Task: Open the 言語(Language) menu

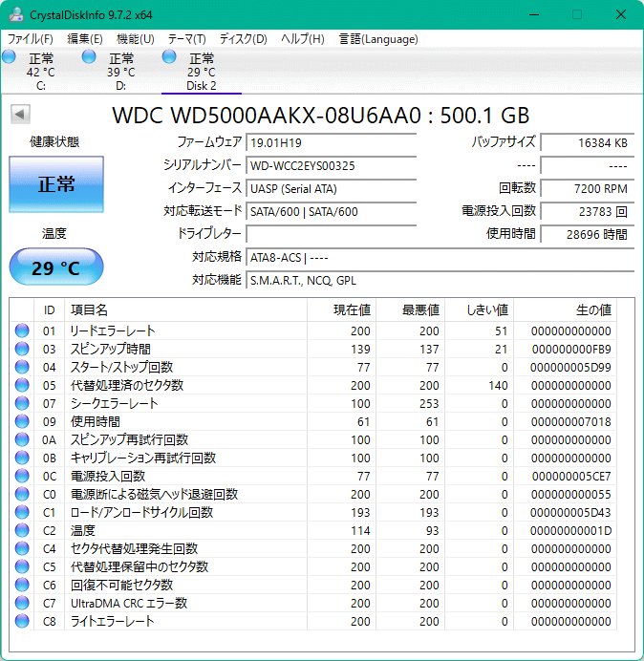Action: (378, 39)
